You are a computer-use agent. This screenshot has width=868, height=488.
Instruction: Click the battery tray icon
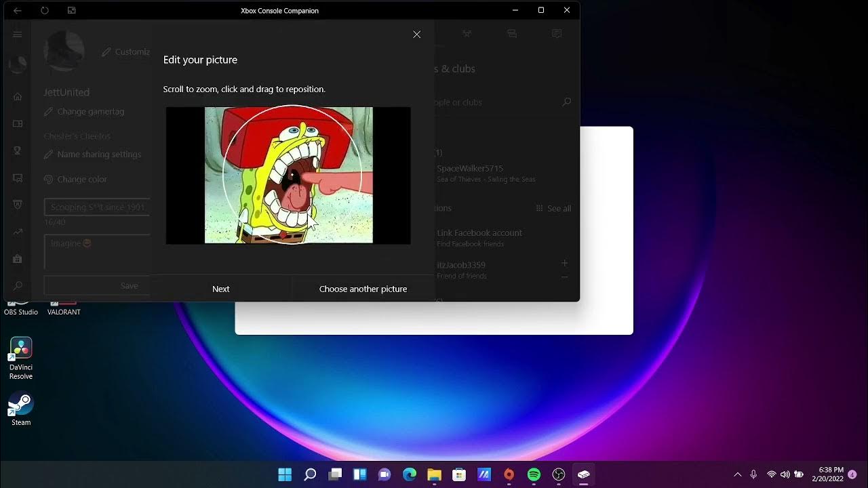(799, 474)
